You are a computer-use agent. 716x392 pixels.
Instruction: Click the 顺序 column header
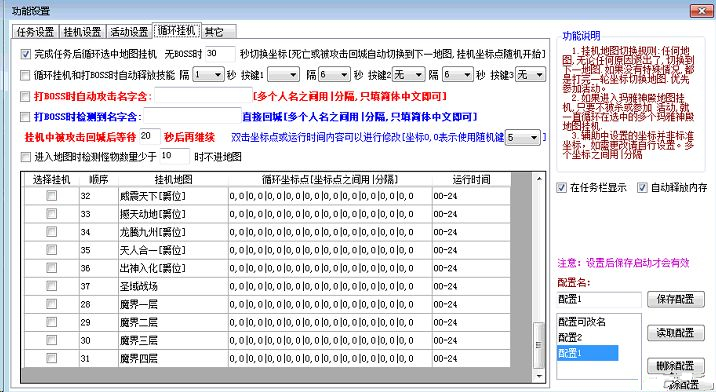coord(99,180)
